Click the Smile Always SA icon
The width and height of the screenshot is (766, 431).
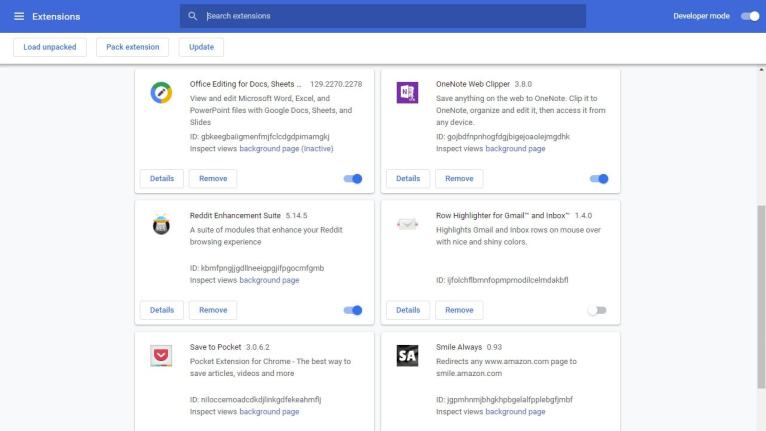[x=407, y=356]
